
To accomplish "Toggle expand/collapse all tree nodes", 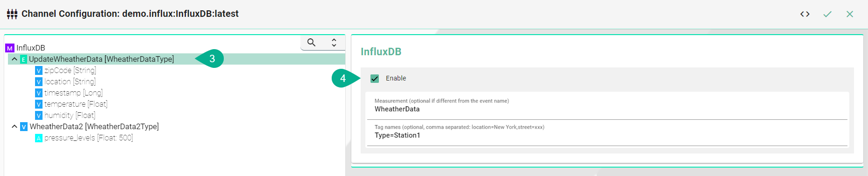I will click(334, 43).
